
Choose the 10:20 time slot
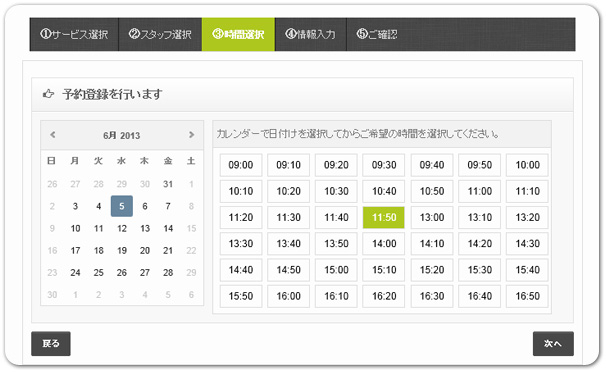(x=288, y=191)
